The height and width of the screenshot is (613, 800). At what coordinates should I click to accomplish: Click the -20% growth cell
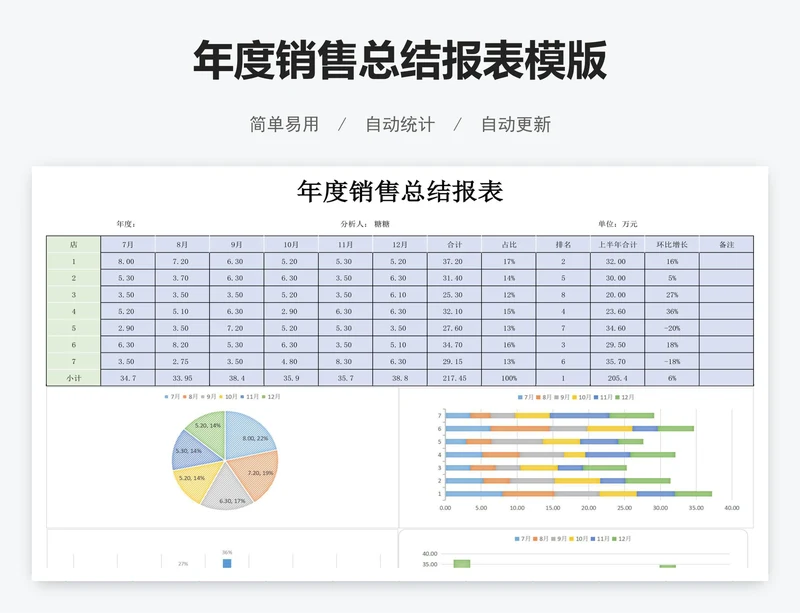[672, 328]
